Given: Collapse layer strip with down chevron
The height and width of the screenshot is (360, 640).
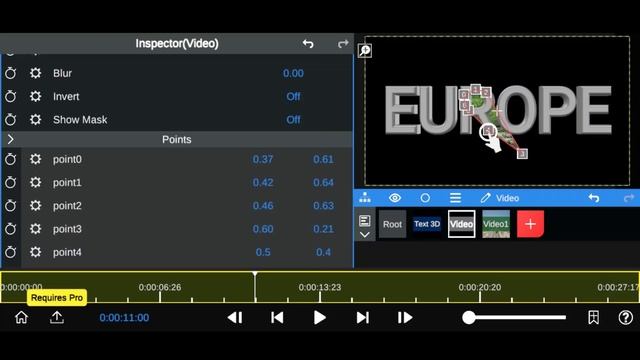Looking at the screenshot, I should (x=364, y=235).
